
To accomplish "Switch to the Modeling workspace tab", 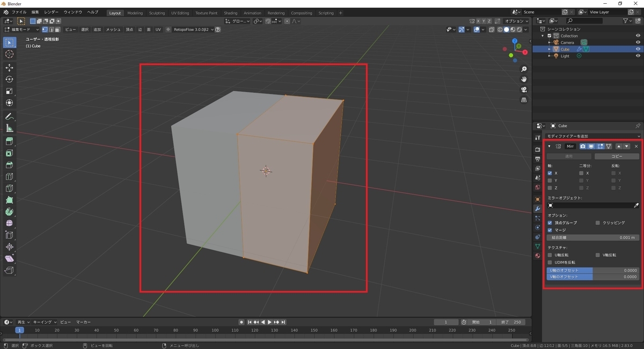I will (x=135, y=13).
